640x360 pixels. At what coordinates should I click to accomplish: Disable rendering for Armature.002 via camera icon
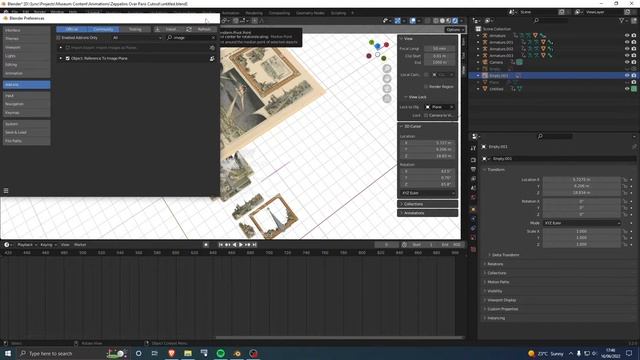tap(634, 49)
